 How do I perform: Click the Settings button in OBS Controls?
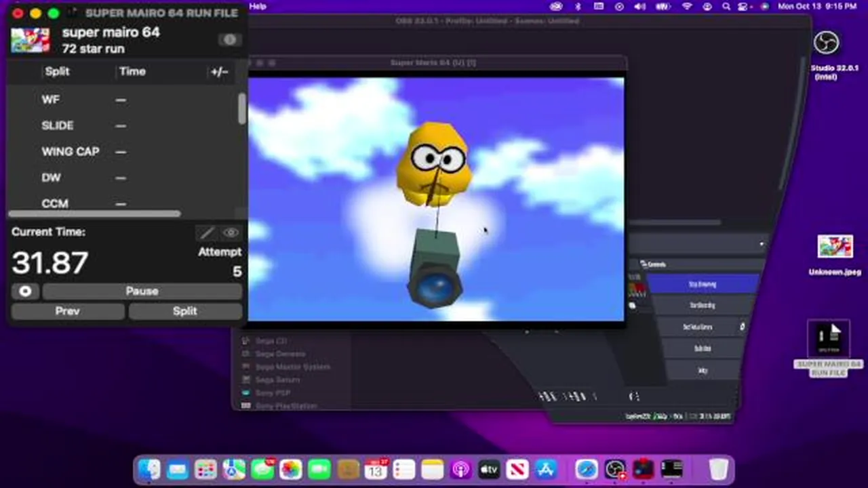[703, 371]
